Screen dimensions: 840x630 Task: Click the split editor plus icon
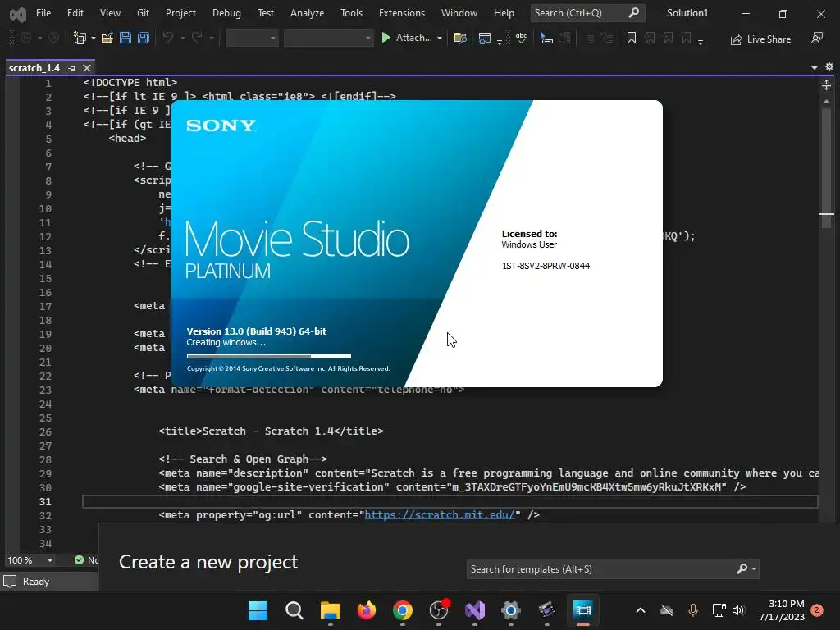(x=826, y=84)
